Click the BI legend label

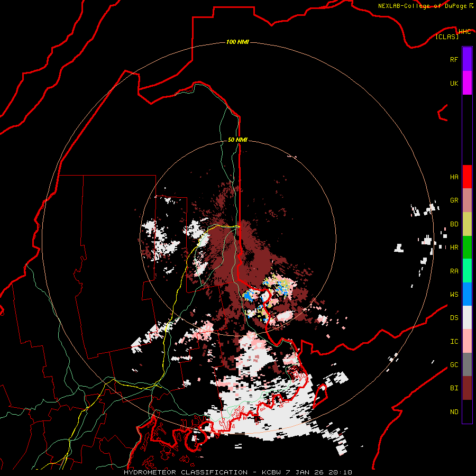tap(454, 388)
